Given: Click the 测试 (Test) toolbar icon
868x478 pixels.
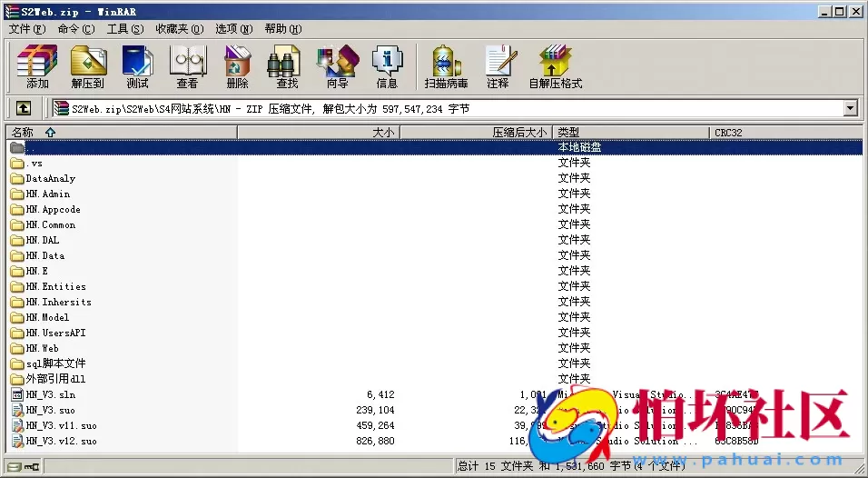Looking at the screenshot, I should [x=137, y=66].
